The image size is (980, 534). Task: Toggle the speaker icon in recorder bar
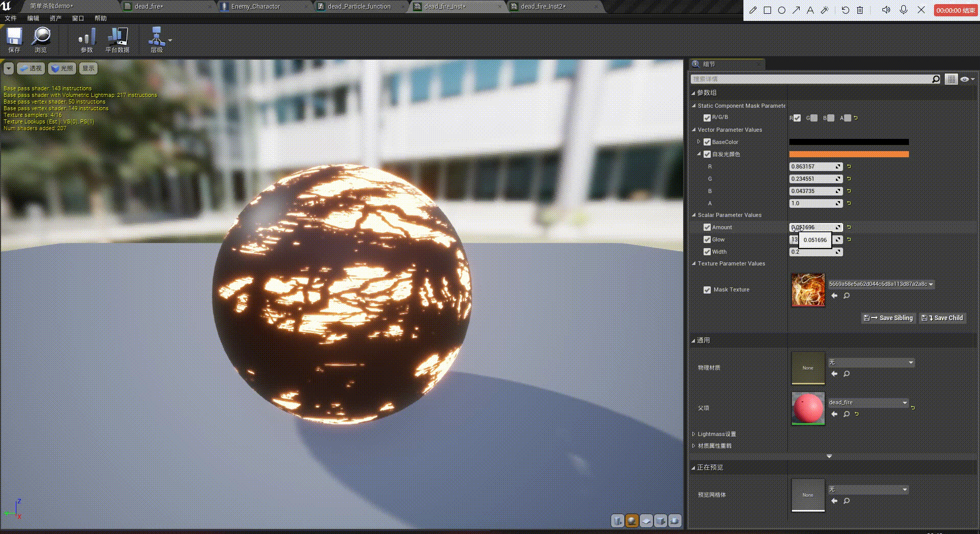click(886, 10)
